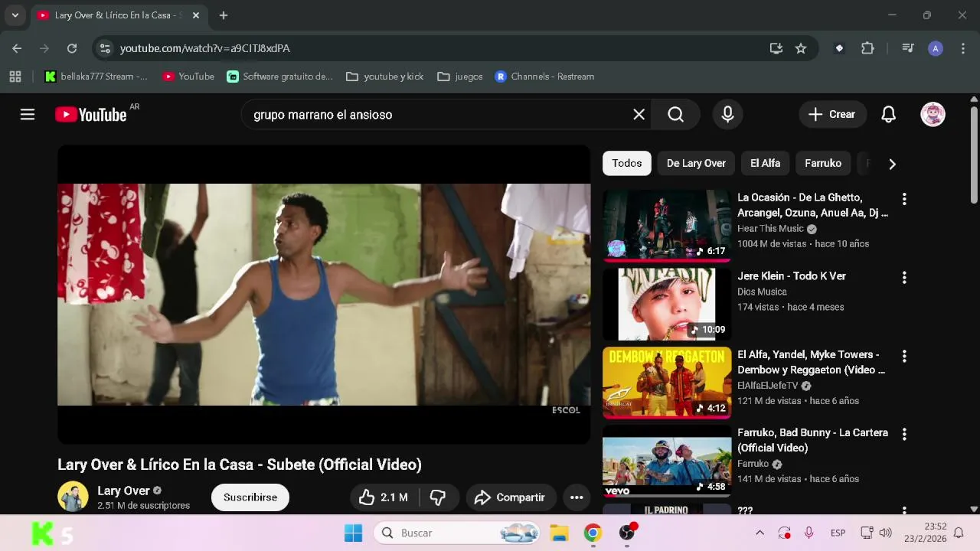Open Windows Start menu
Screen dimensions: 980x551
click(353, 533)
